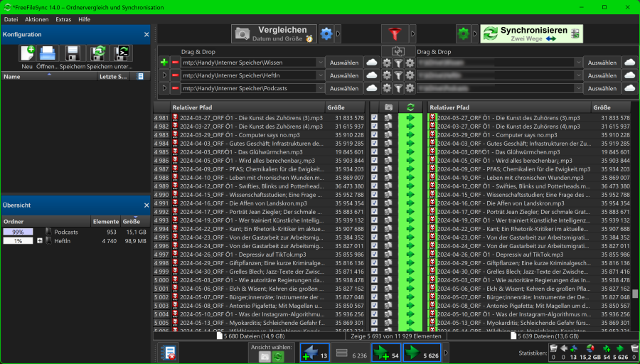640x364 pixels.
Task: Switch view to action icon under Ansicht wählen
Action: (x=278, y=357)
